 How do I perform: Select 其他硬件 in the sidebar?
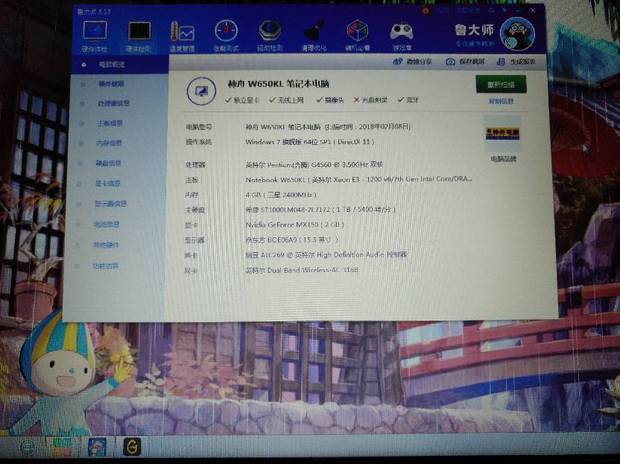(x=106, y=245)
